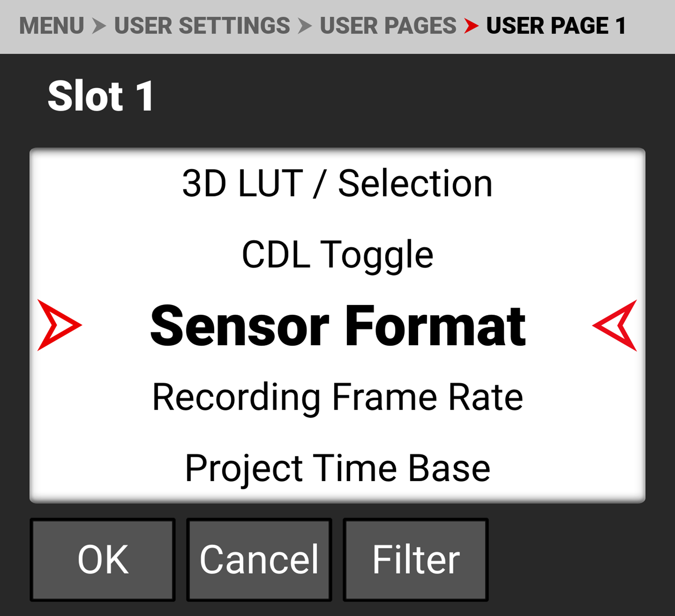The width and height of the screenshot is (675, 616).
Task: Go back to MENU in the breadcrumb
Action: pos(52,26)
